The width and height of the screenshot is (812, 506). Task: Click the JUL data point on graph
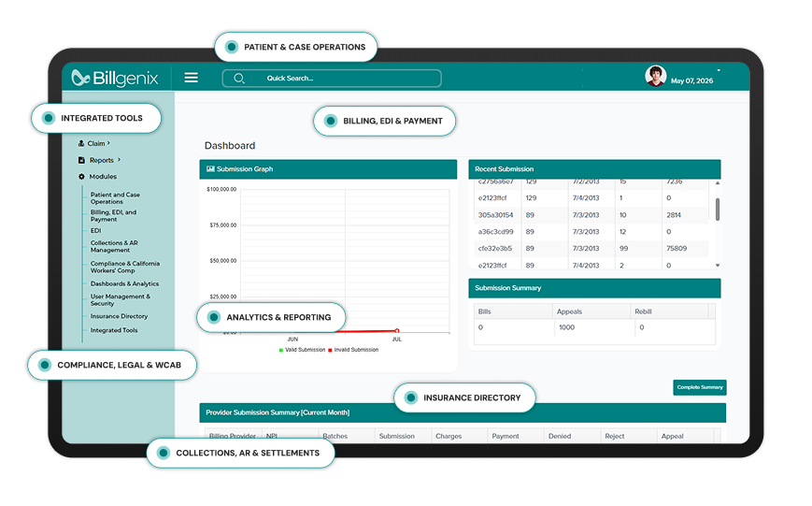coord(397,330)
